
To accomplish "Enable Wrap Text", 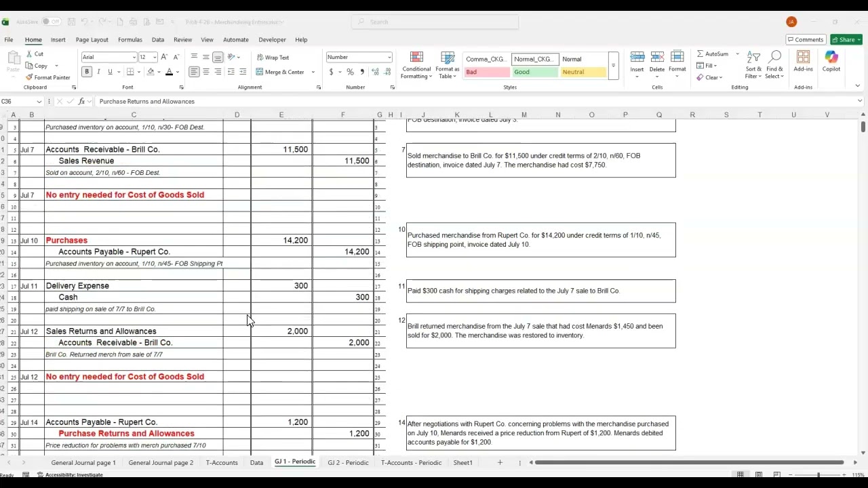I will (x=273, y=58).
